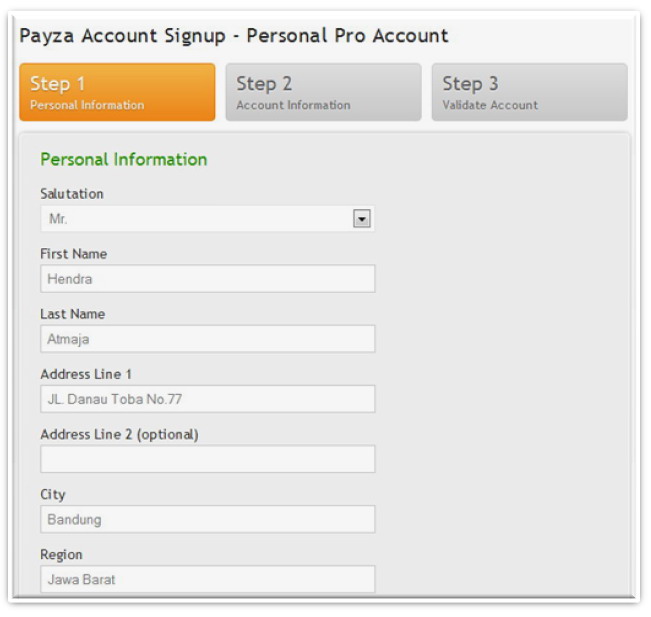Image resolution: width=651 pixels, height=617 pixels.
Task: Click the Region label text
Action: (61, 554)
